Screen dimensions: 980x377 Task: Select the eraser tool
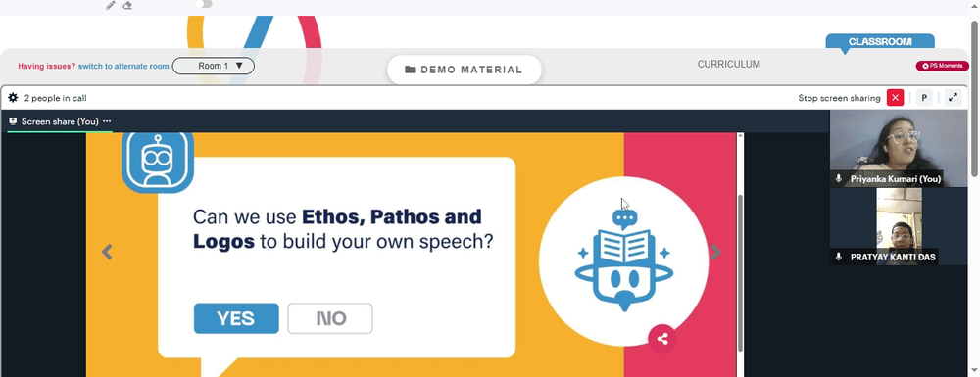tap(127, 5)
